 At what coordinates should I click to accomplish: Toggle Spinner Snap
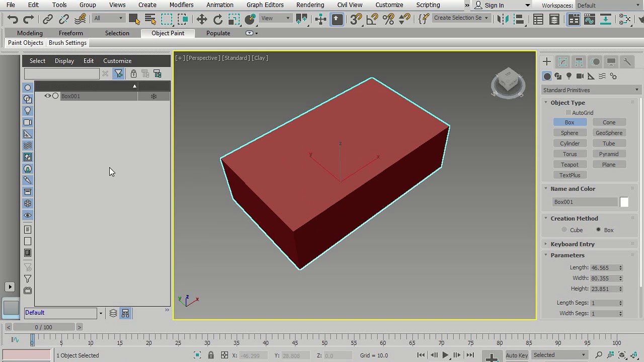(405, 19)
